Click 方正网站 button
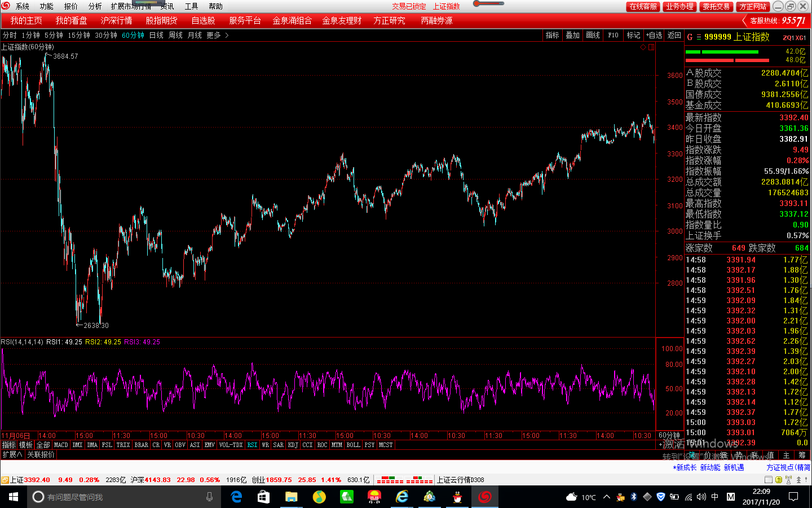 point(753,6)
